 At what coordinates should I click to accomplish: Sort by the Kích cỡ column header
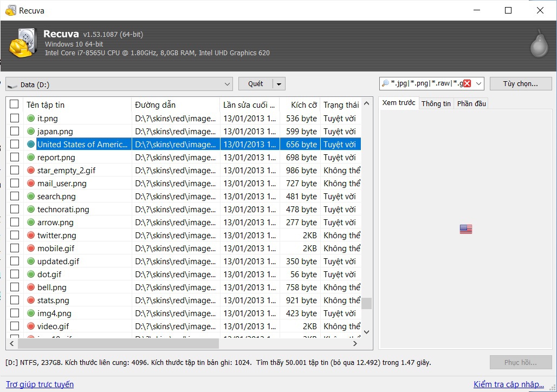coord(303,104)
